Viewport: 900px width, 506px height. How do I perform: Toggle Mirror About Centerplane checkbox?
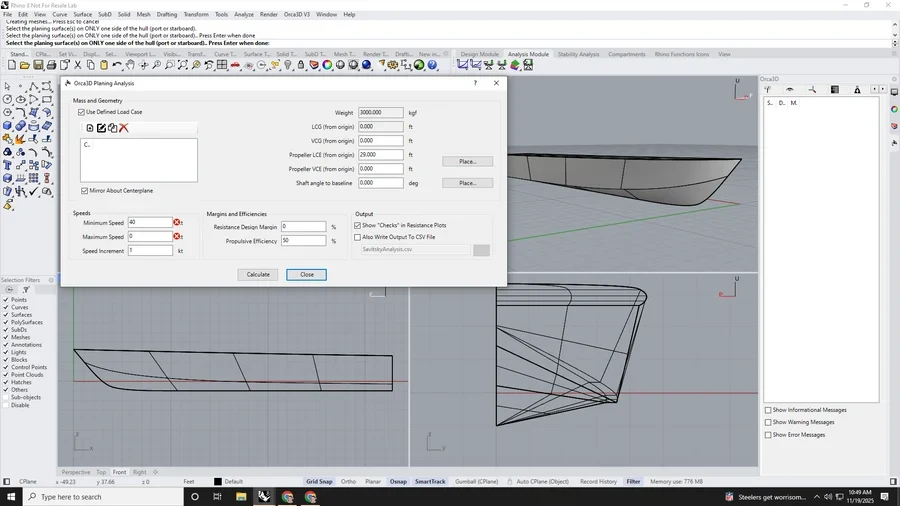(x=84, y=190)
